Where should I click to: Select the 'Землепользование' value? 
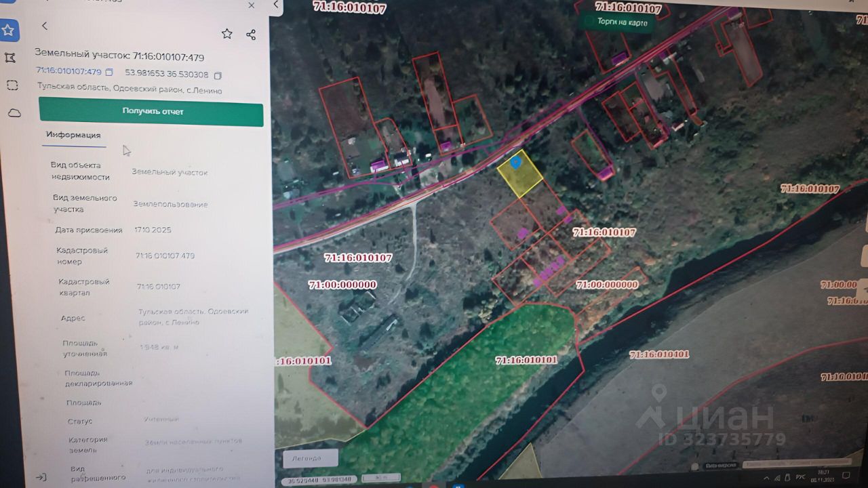click(170, 204)
